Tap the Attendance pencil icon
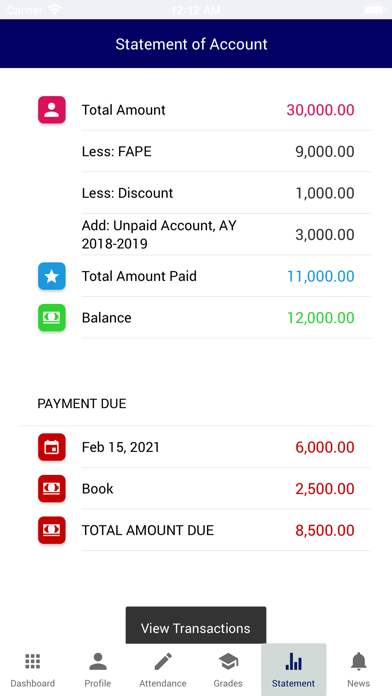The image size is (392, 696). tap(163, 661)
